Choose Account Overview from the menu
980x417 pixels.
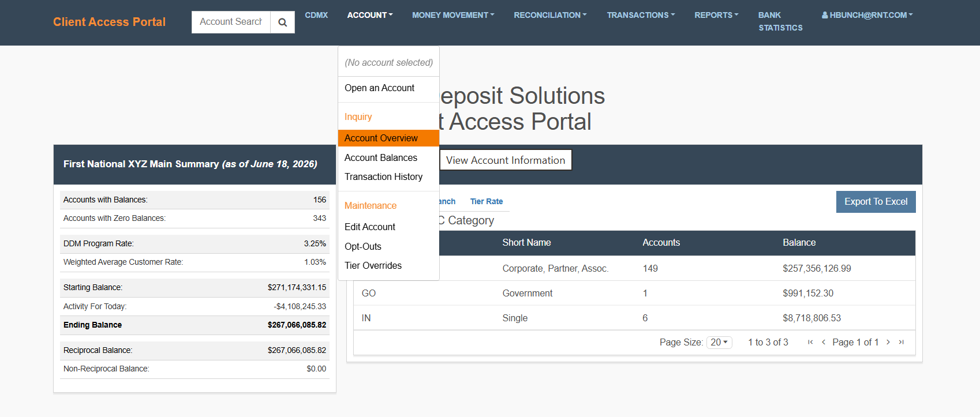click(388, 138)
